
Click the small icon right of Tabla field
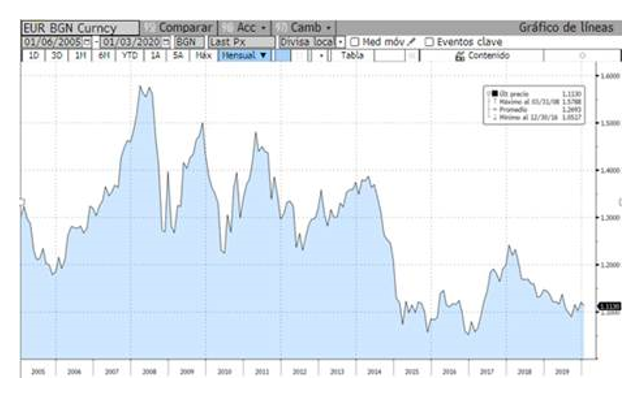(412, 56)
